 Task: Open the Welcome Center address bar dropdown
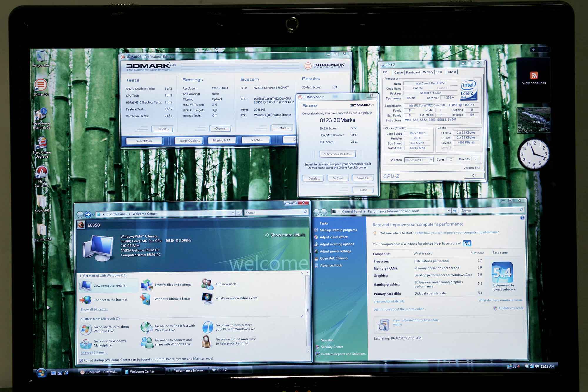[x=233, y=213]
